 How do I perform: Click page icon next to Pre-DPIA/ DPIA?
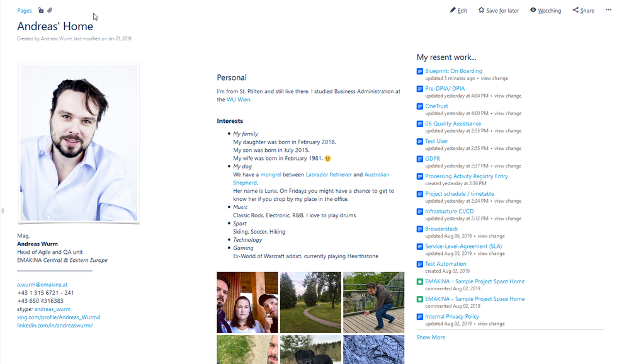point(419,89)
